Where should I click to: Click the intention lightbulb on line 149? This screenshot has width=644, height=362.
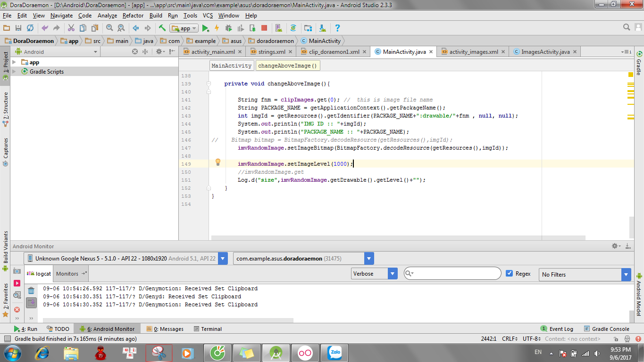(218, 162)
